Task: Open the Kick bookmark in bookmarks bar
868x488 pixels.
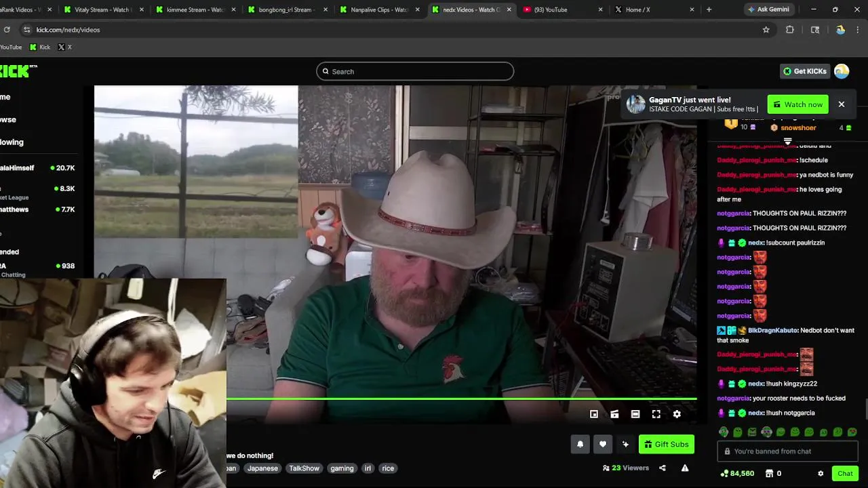Action: [x=40, y=47]
